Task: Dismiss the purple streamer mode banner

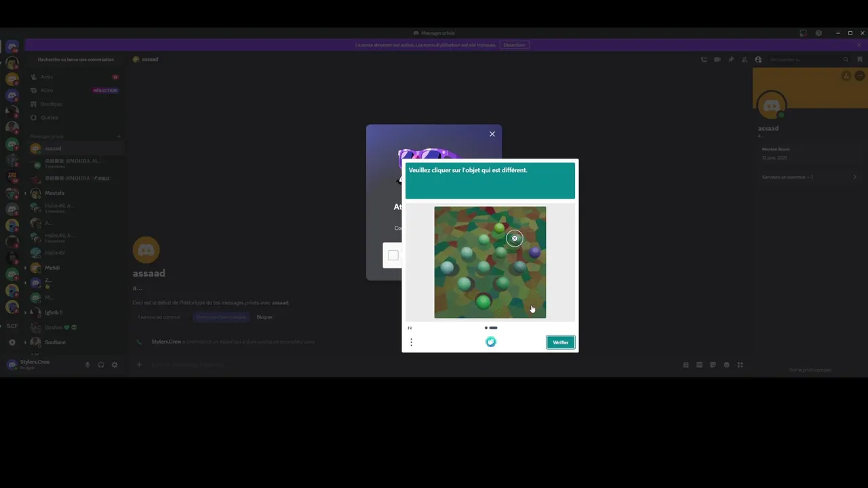Action: click(859, 45)
